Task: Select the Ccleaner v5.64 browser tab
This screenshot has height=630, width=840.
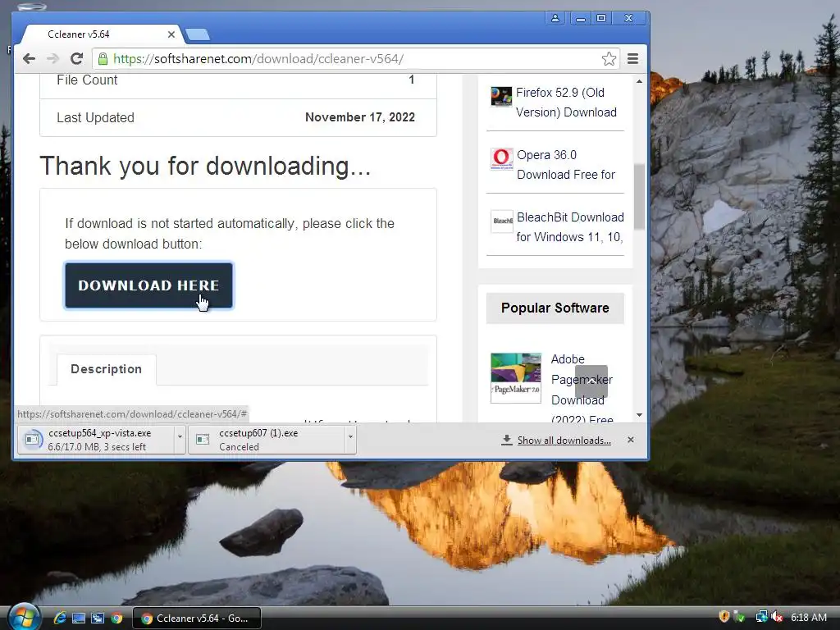Action: coord(102,34)
